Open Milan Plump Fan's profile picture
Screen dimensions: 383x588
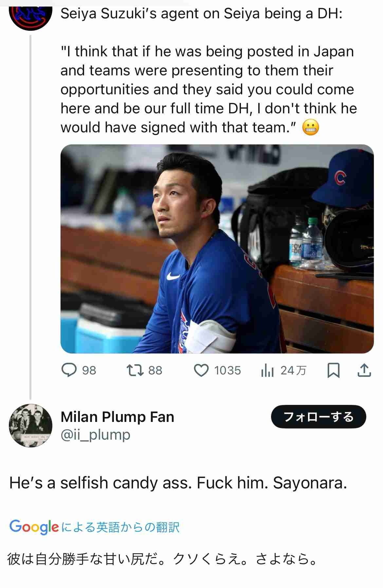click(x=30, y=426)
